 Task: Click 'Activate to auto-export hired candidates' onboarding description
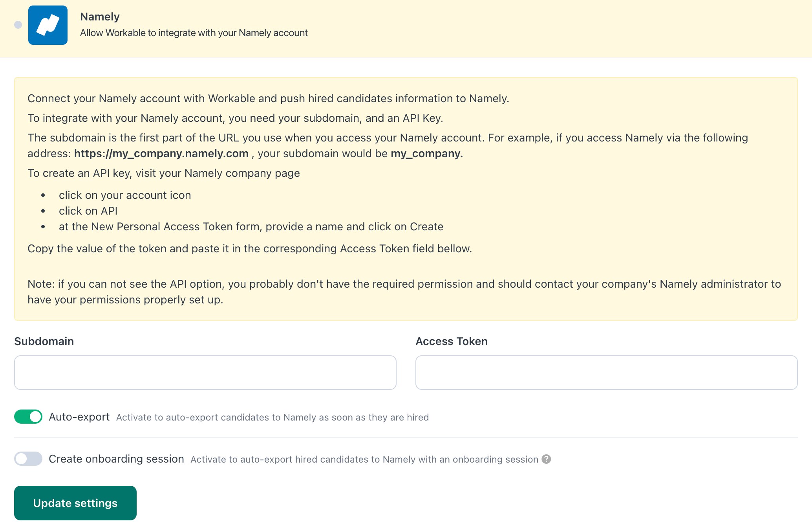tap(364, 459)
